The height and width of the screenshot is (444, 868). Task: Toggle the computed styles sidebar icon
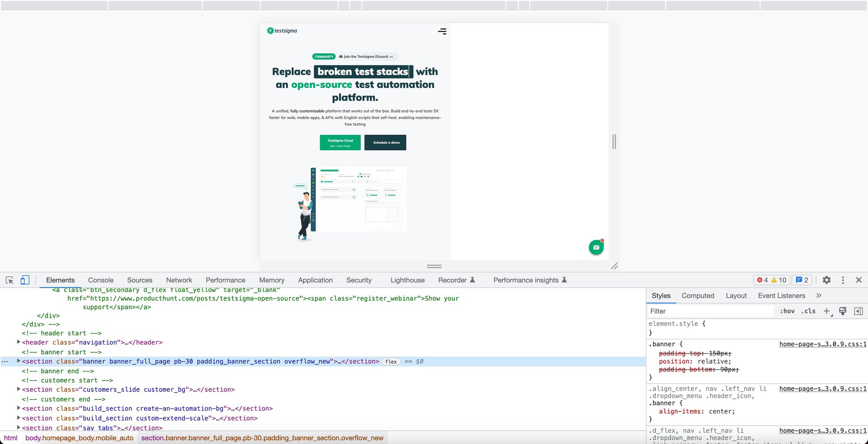pos(858,311)
